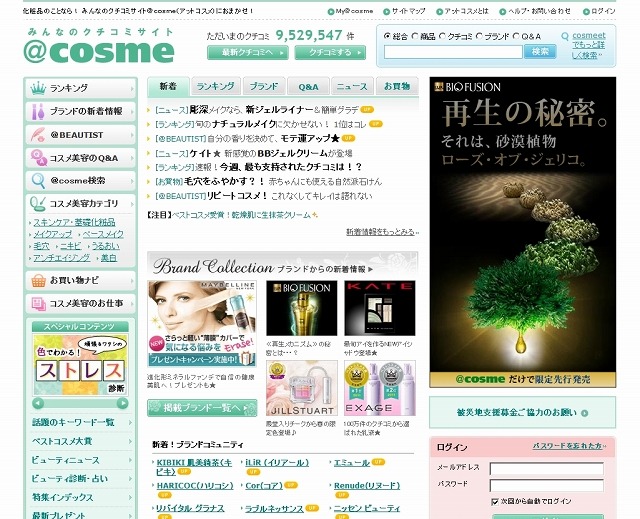Click the magnifier icon beside @cosme検索
Image resolution: width=640 pixels, height=519 pixels.
coord(38,181)
